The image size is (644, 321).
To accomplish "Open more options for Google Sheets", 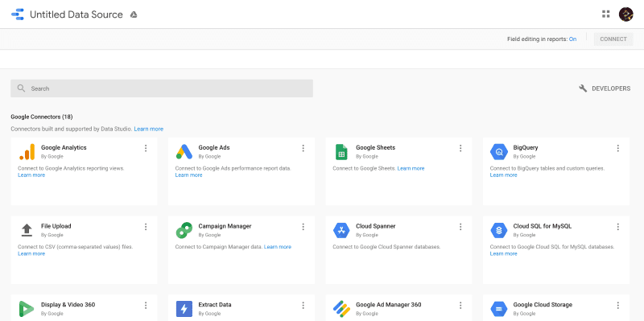I will click(x=460, y=148).
